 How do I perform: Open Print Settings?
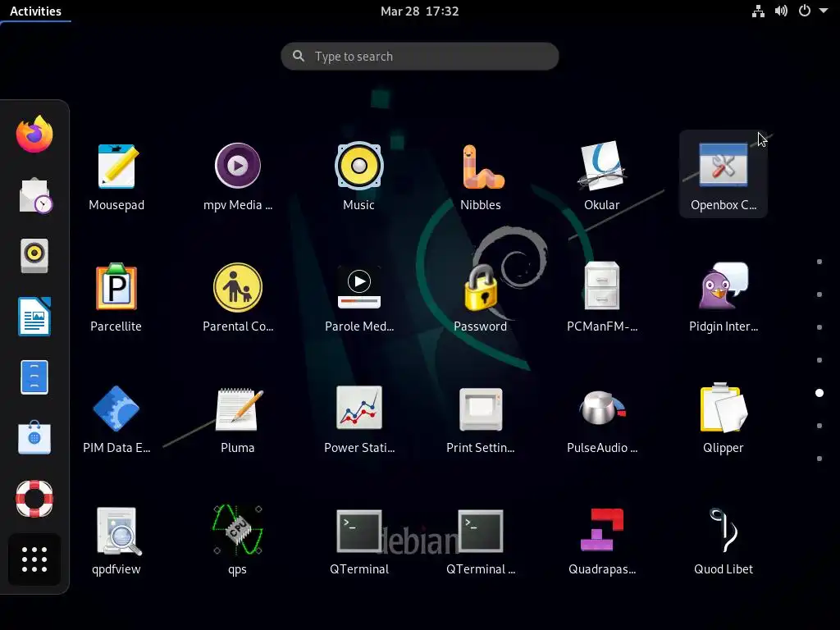pos(481,418)
